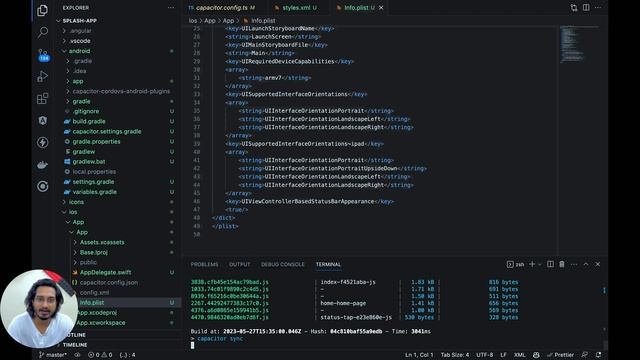Close the Info.plist tab

click(381, 8)
